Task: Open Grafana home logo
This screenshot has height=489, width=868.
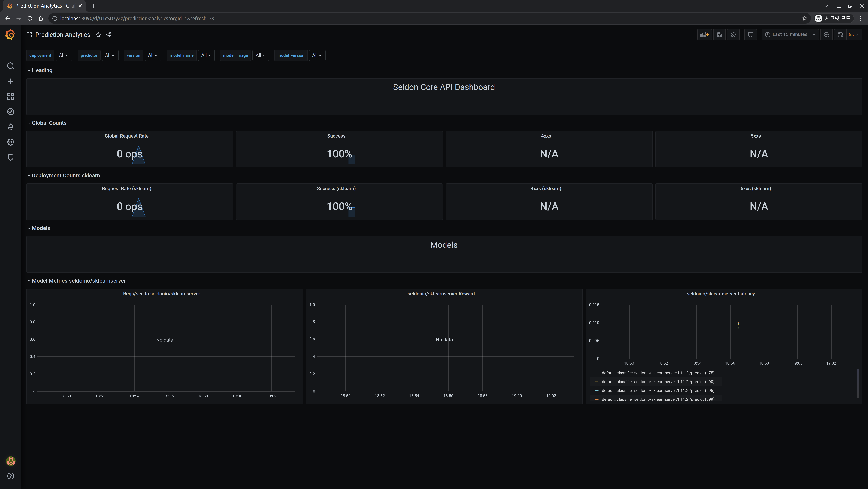Action: click(10, 35)
